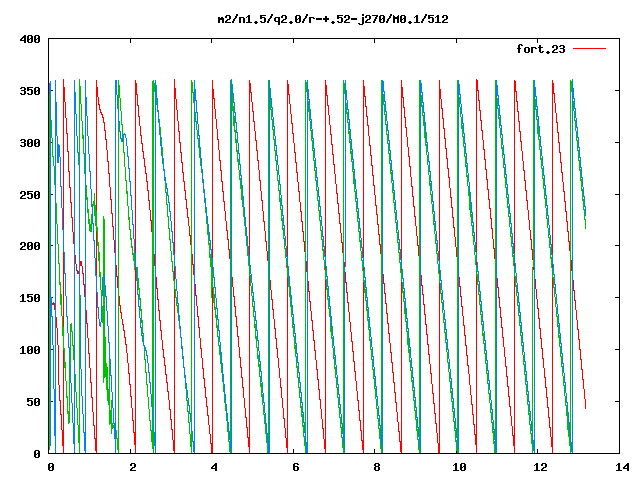The width and height of the screenshot is (640, 480).
Task: Click the plot title m2/n1.5/q2.0/r-+.52-j270/M0.1/512
Action: [333, 19]
